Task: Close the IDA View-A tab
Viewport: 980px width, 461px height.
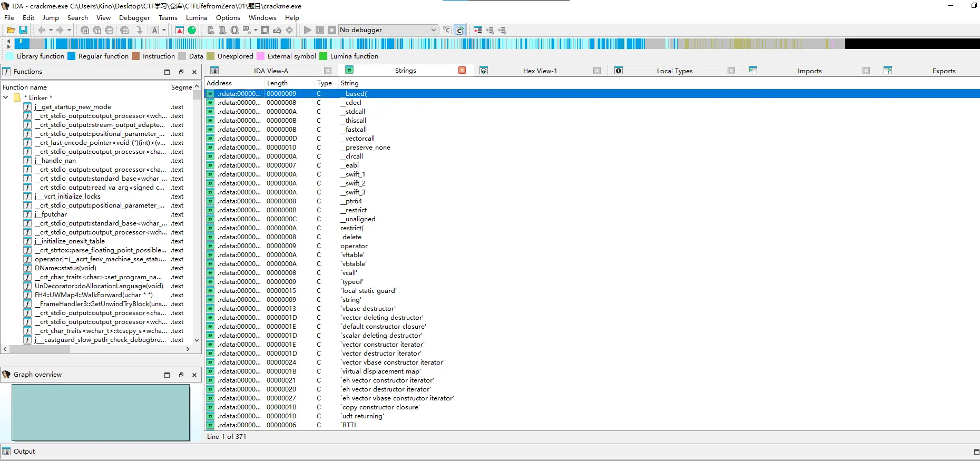Action: click(328, 71)
